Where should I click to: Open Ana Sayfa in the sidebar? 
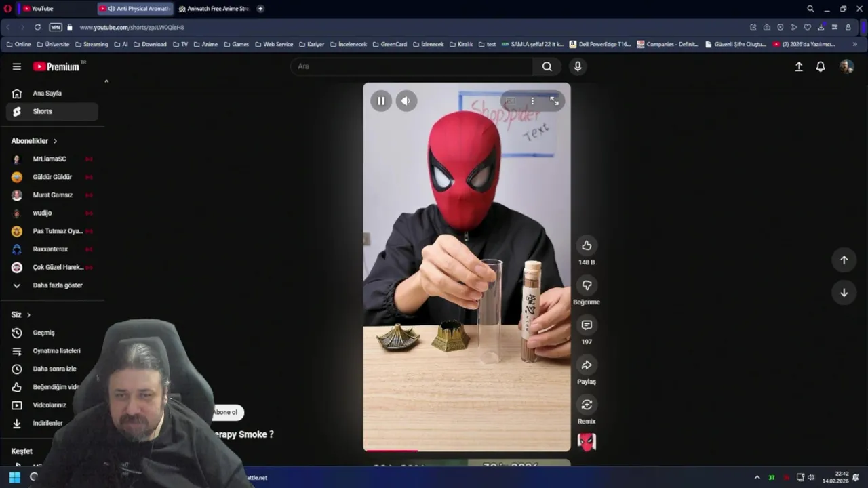click(52, 94)
